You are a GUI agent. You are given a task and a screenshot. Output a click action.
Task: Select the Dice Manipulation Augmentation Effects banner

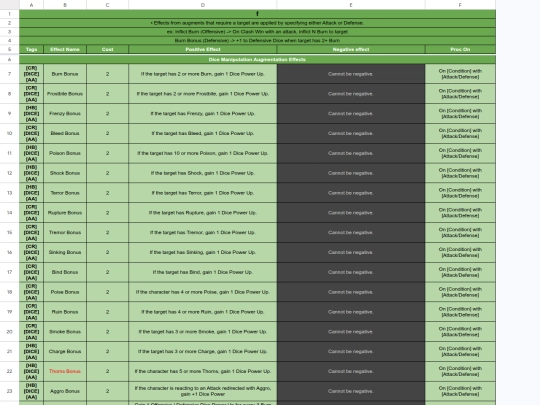257,59
